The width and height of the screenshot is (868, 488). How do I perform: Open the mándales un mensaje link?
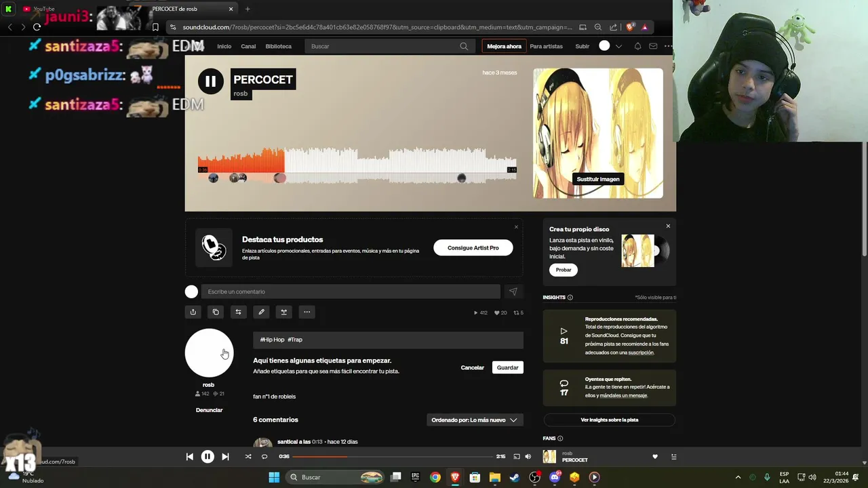point(623,395)
